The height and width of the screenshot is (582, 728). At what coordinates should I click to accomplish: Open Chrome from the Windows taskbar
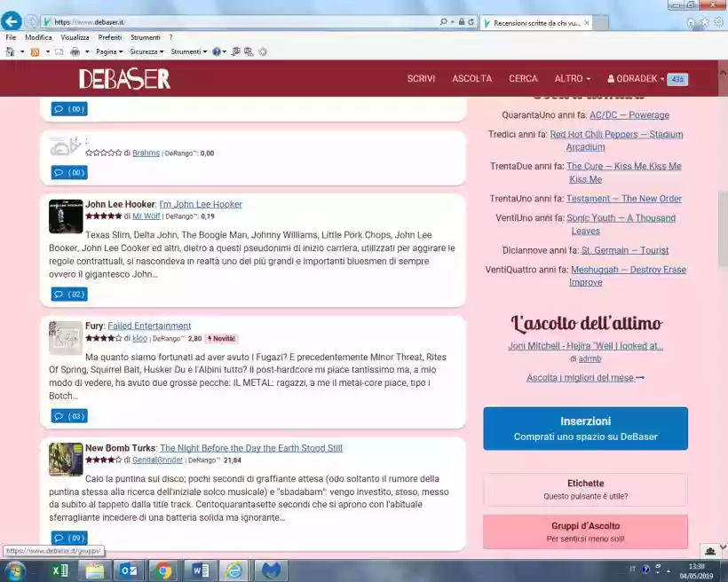point(162,570)
